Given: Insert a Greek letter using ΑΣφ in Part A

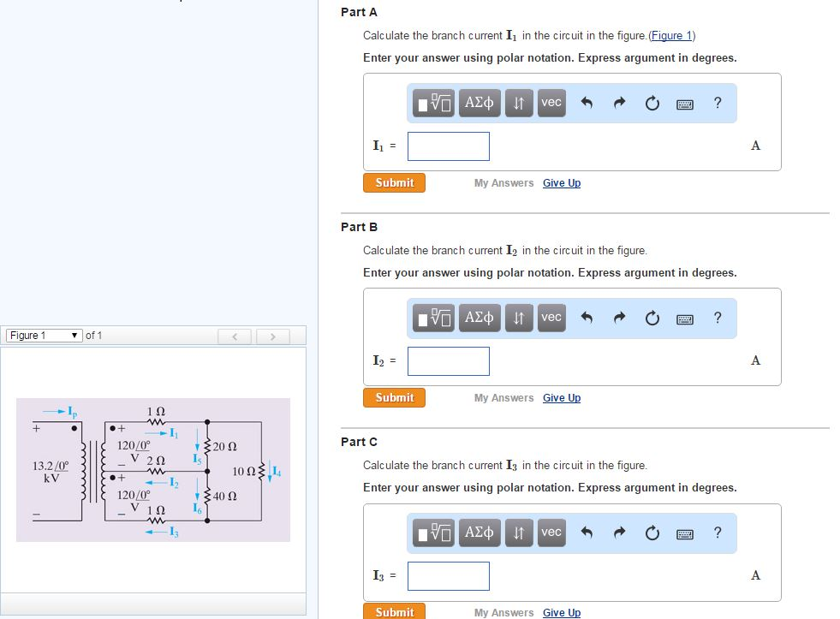Looking at the screenshot, I should 480,103.
